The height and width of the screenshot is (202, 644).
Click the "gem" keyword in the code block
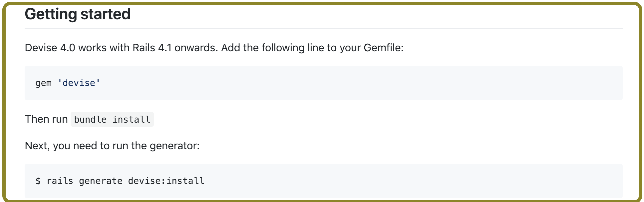coord(44,83)
